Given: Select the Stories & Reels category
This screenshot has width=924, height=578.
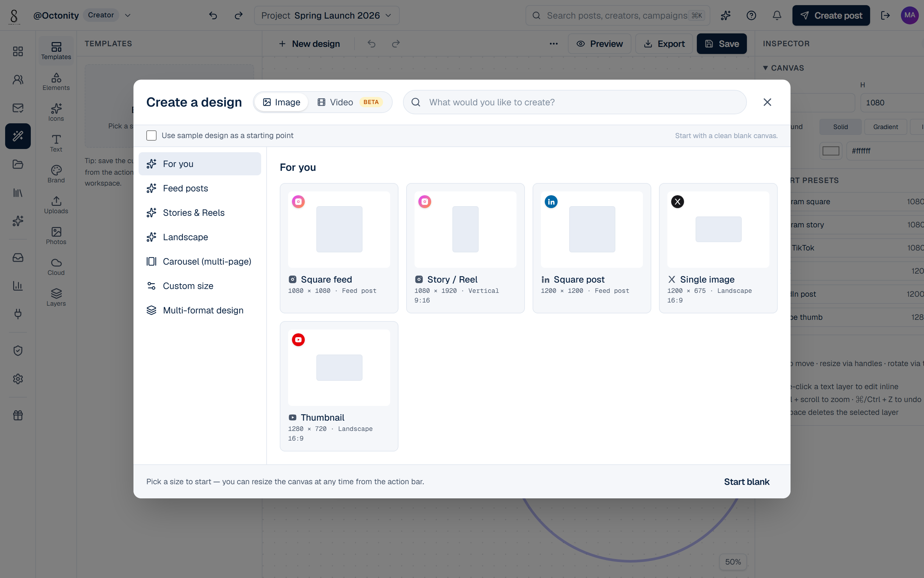Looking at the screenshot, I should (200, 213).
